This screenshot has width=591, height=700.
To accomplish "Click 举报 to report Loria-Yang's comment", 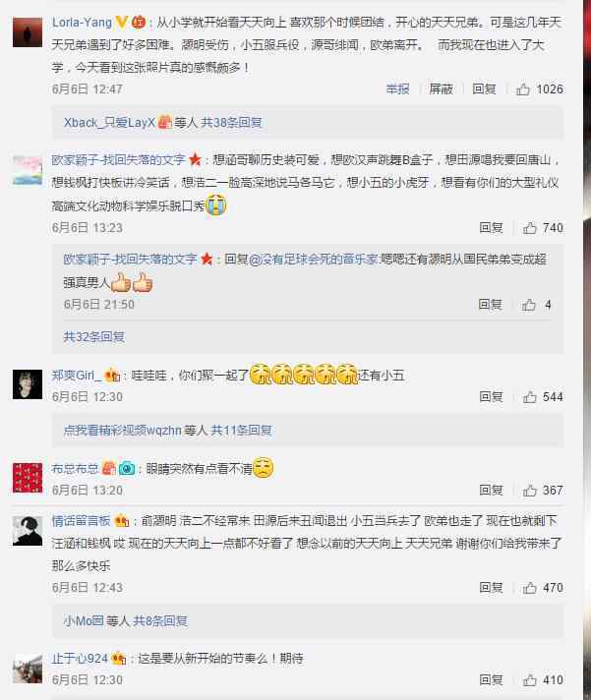I will [397, 89].
